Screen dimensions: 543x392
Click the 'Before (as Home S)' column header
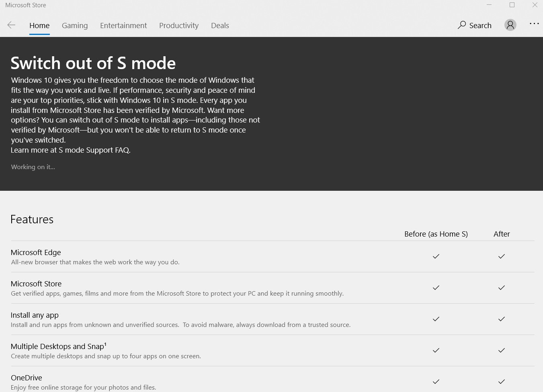point(436,234)
